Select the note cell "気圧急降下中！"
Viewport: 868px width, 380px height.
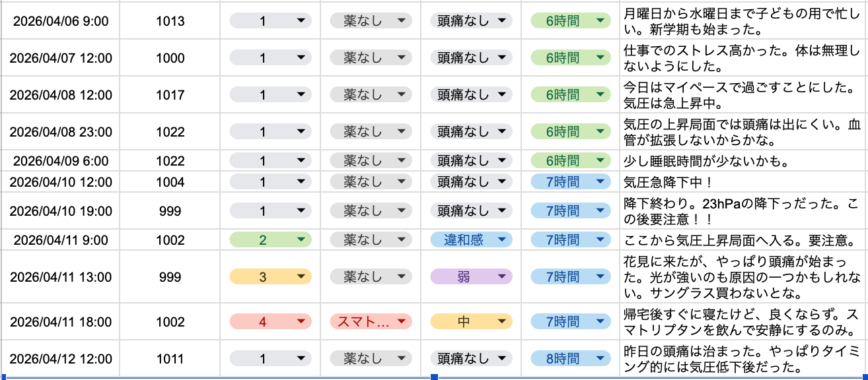[742, 182]
